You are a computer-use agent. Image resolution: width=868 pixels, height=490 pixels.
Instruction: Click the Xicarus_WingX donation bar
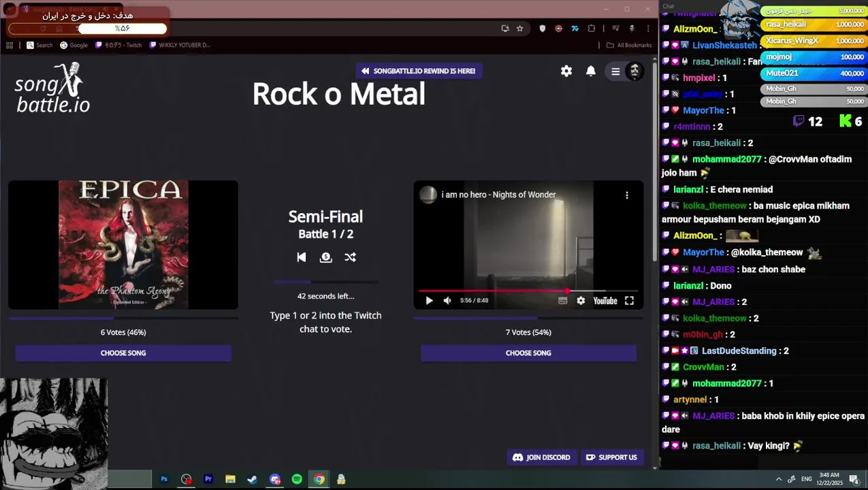[814, 41]
